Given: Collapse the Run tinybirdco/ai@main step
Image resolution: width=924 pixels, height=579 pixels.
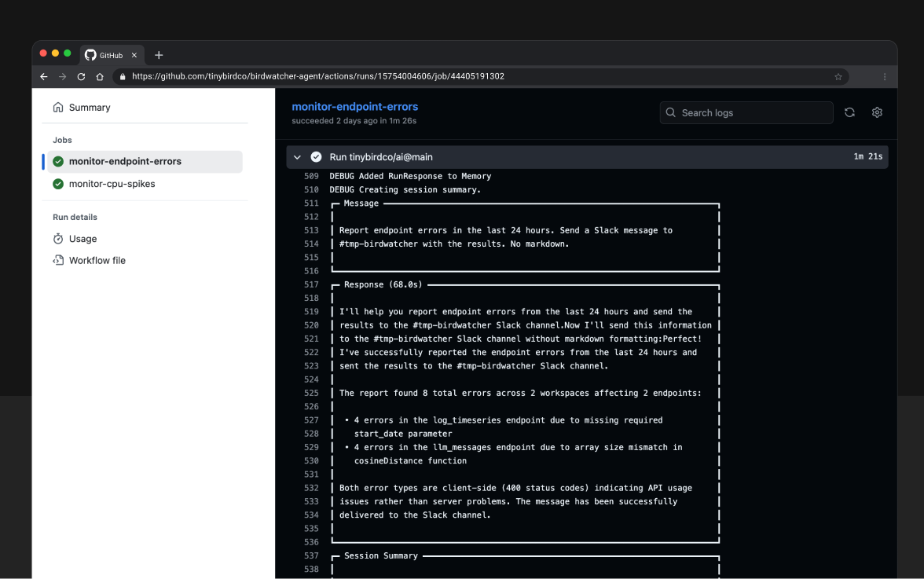Looking at the screenshot, I should (298, 157).
